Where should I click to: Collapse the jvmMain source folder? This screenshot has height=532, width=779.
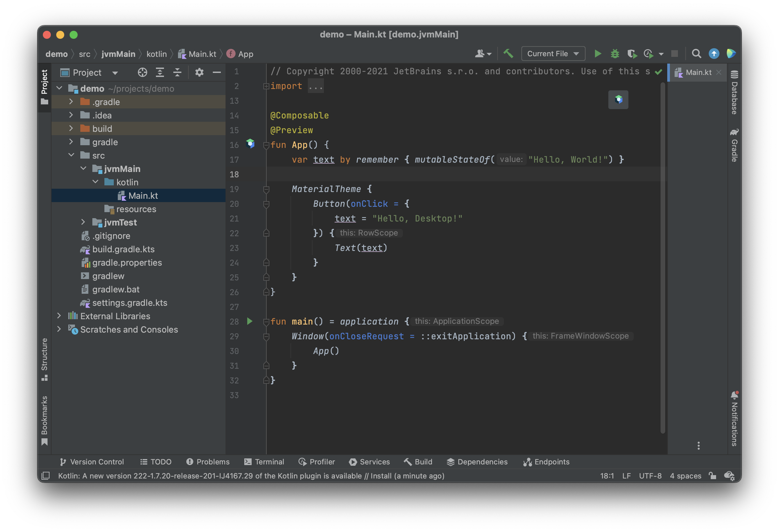pos(83,169)
